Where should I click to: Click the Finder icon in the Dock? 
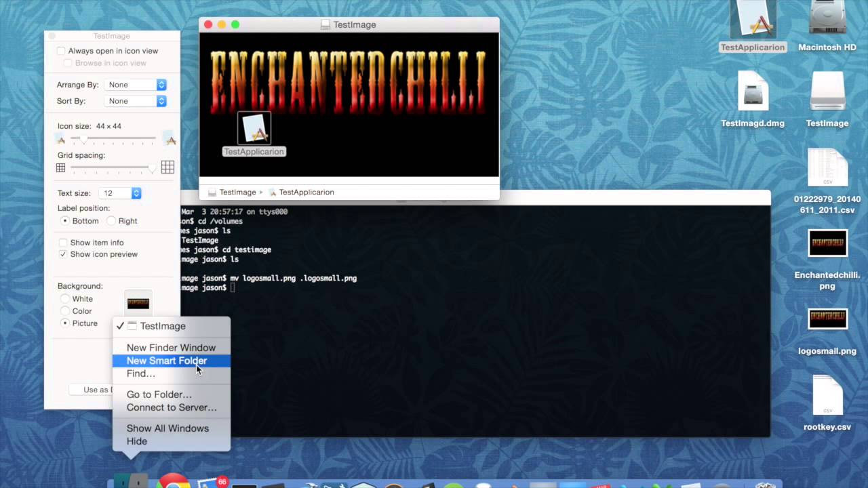click(131, 481)
